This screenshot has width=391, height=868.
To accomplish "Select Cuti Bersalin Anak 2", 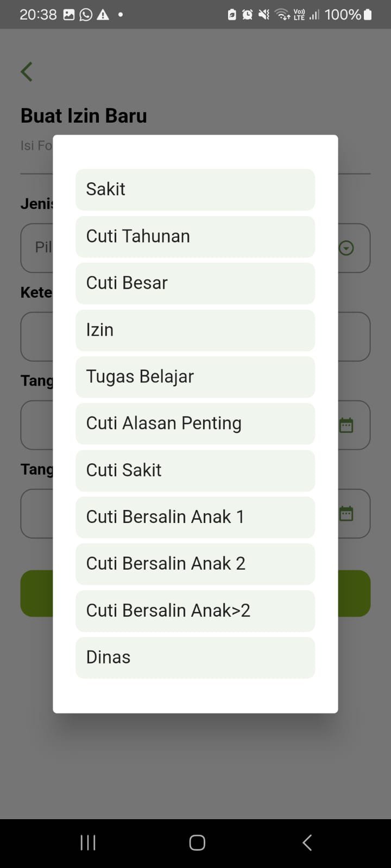I will coord(195,564).
